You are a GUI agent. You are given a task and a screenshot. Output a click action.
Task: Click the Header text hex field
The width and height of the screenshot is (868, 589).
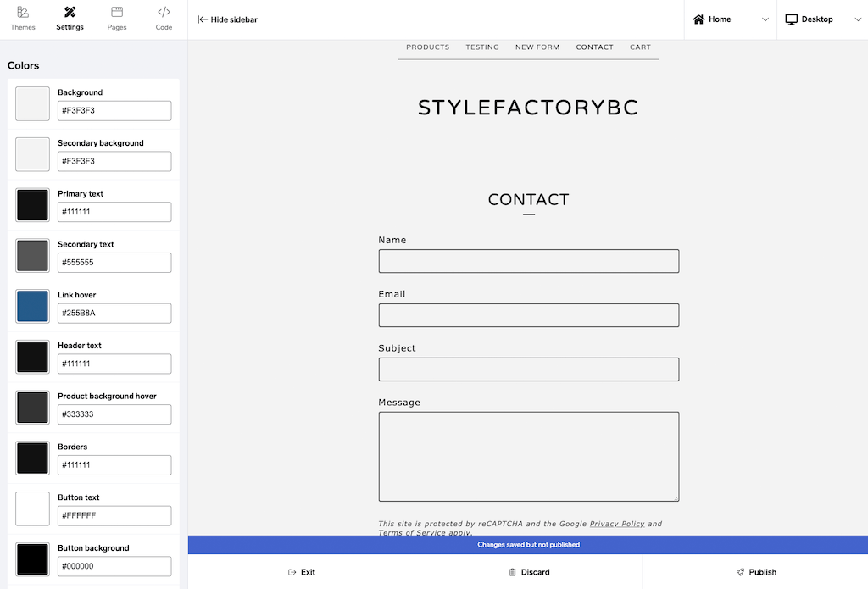click(x=114, y=364)
